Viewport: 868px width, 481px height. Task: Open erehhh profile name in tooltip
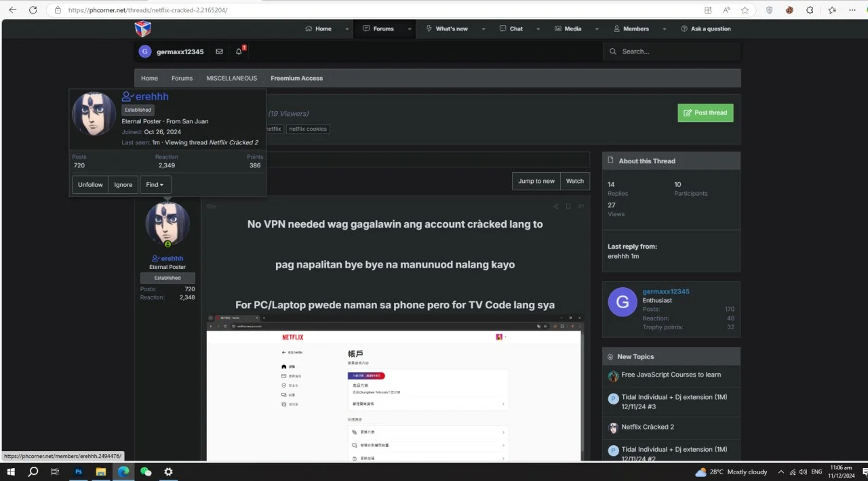click(x=152, y=97)
